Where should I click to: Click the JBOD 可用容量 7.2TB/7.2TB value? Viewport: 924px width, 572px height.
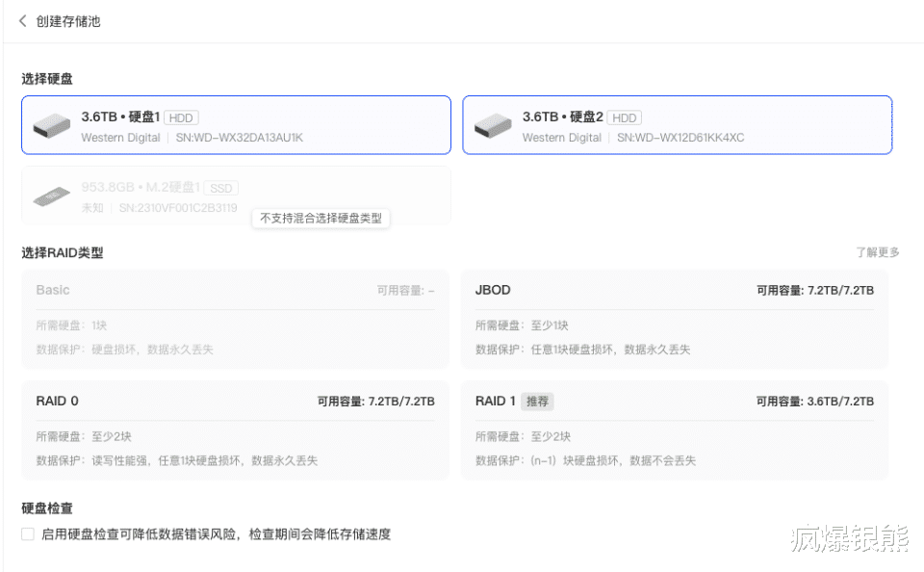[x=815, y=290]
